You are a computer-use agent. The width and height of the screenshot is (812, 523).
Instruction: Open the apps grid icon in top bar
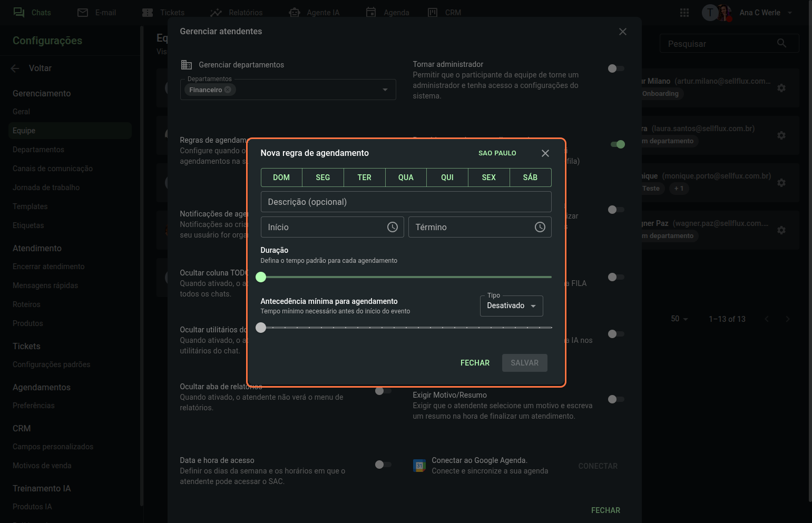684,13
